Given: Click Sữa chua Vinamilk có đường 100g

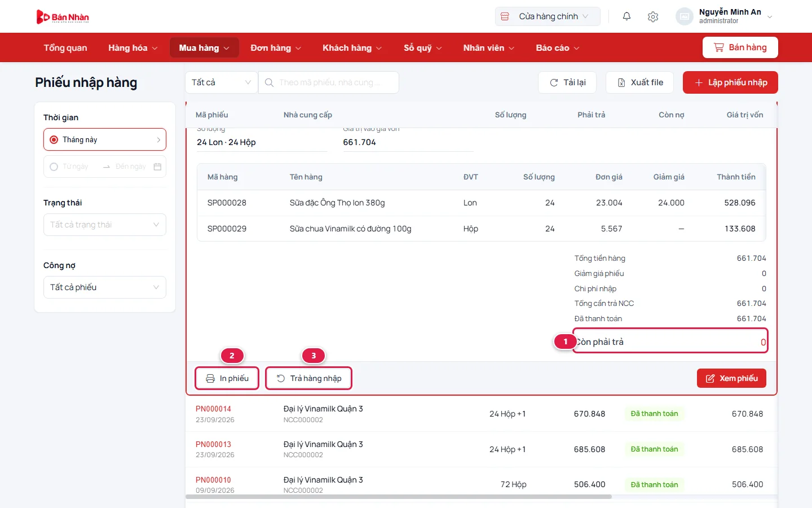Looking at the screenshot, I should pyautogui.click(x=351, y=229).
